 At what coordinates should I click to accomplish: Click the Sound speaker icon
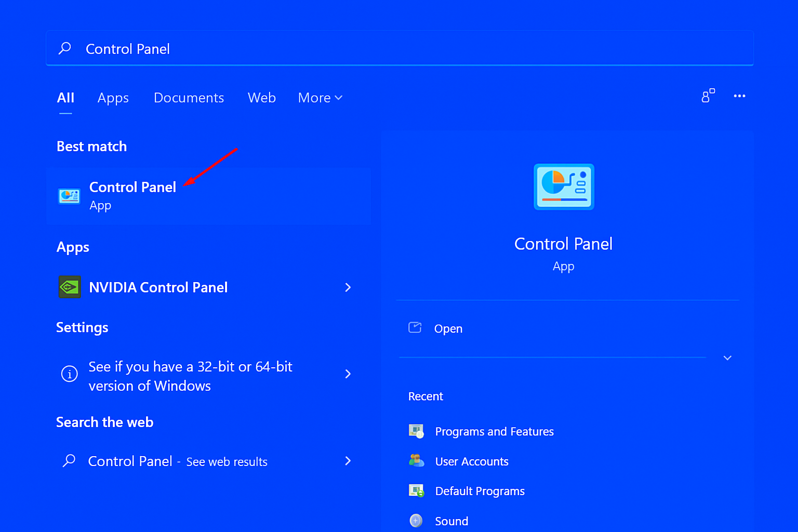coord(416,521)
